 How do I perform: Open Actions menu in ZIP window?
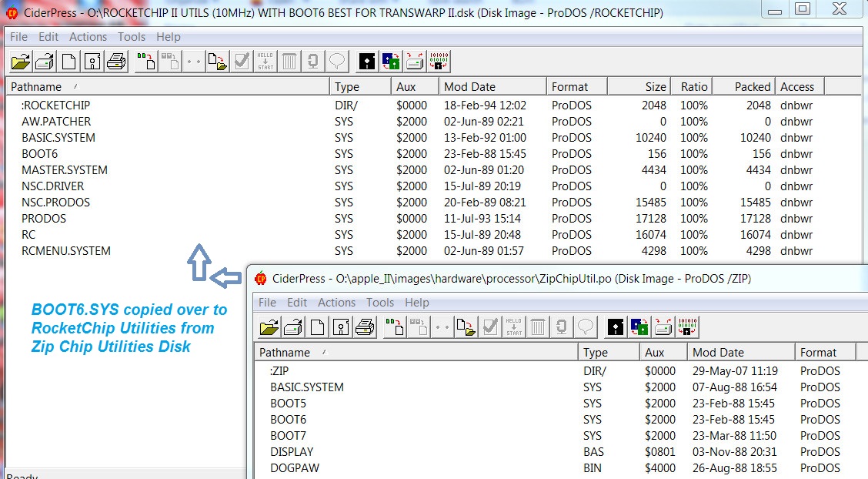[x=336, y=303]
